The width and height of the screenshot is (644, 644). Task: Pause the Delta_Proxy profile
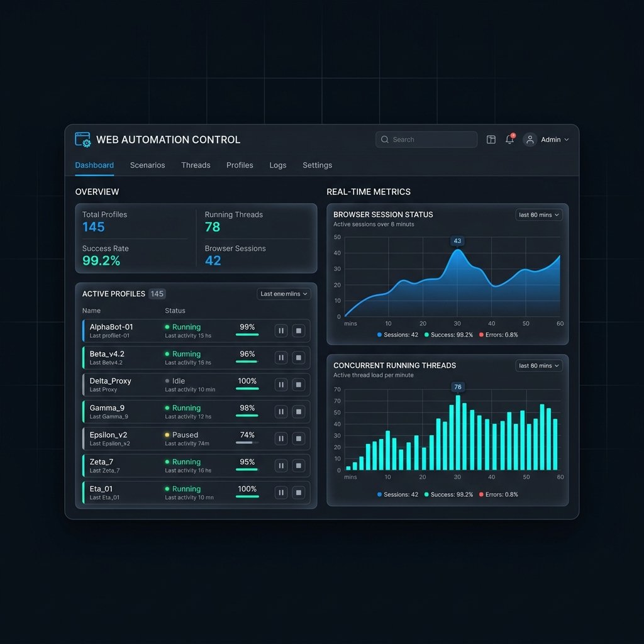pyautogui.click(x=281, y=385)
